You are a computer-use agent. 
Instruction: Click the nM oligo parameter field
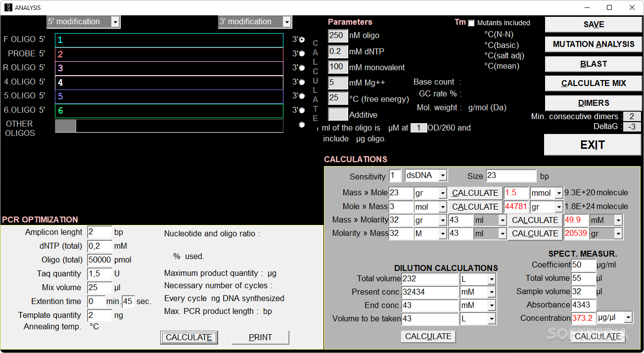[338, 36]
